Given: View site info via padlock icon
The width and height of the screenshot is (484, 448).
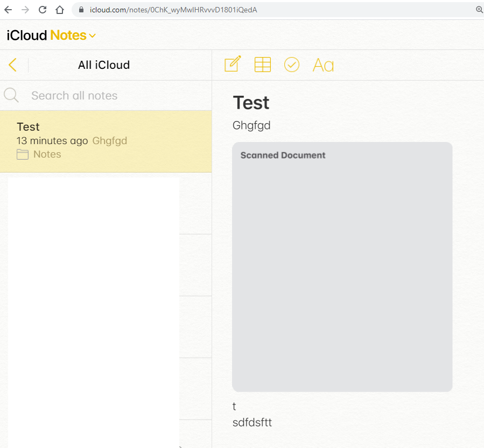Looking at the screenshot, I should [x=82, y=10].
